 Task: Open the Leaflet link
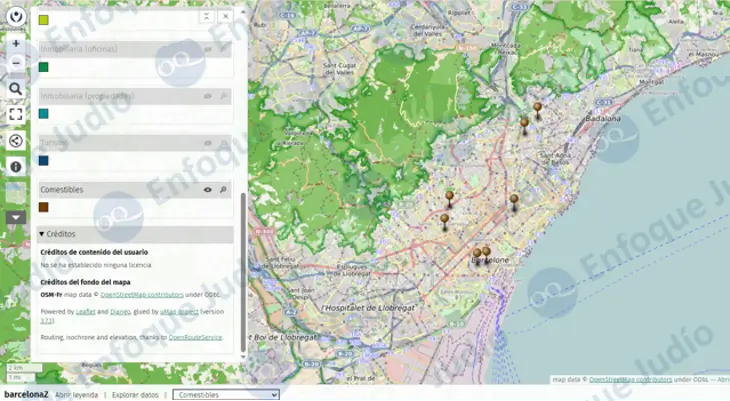pyautogui.click(x=86, y=312)
